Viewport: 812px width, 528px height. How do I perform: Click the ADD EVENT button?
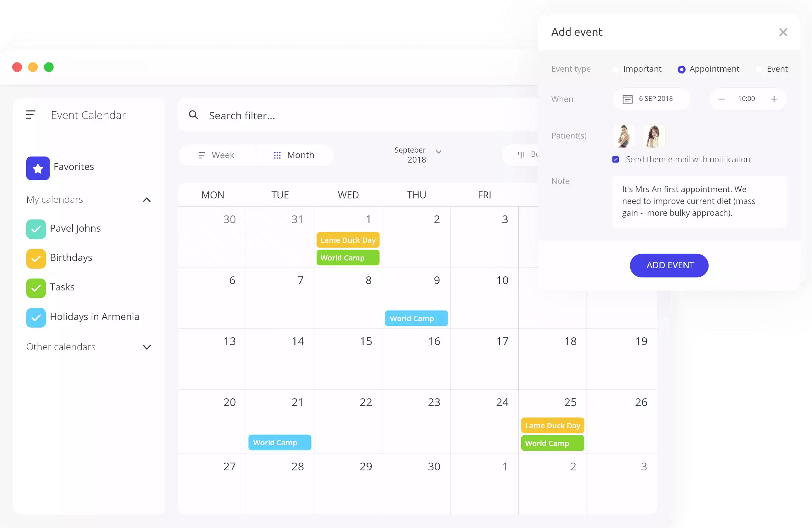669,265
